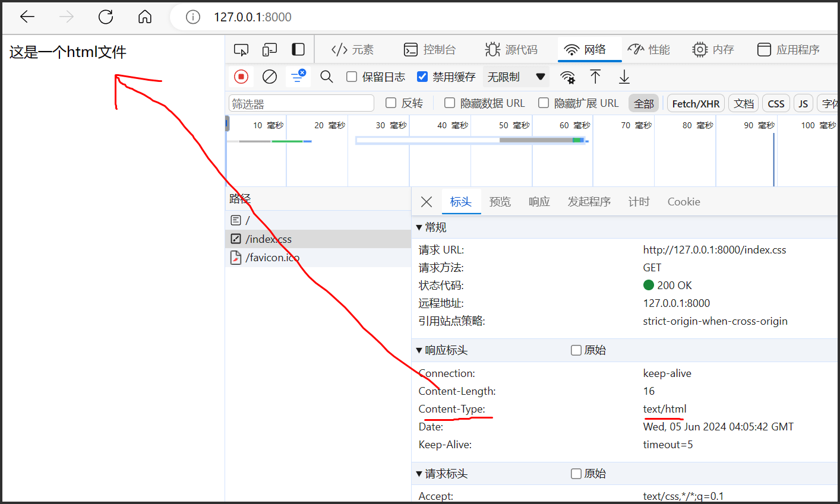Click the browser forward arrow
The height and width of the screenshot is (504, 840).
click(67, 17)
